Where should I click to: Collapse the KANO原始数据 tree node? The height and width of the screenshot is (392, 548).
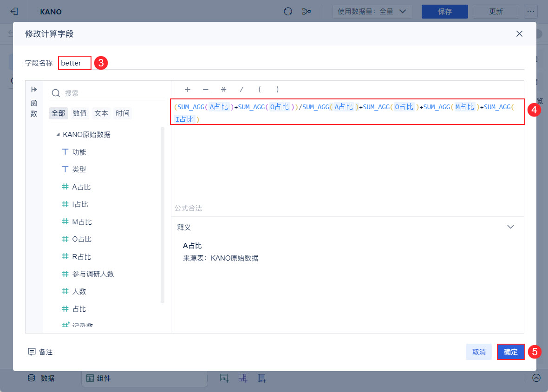(x=58, y=135)
